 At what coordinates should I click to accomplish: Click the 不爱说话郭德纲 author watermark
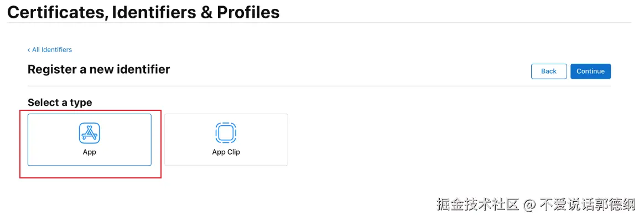[588, 204]
